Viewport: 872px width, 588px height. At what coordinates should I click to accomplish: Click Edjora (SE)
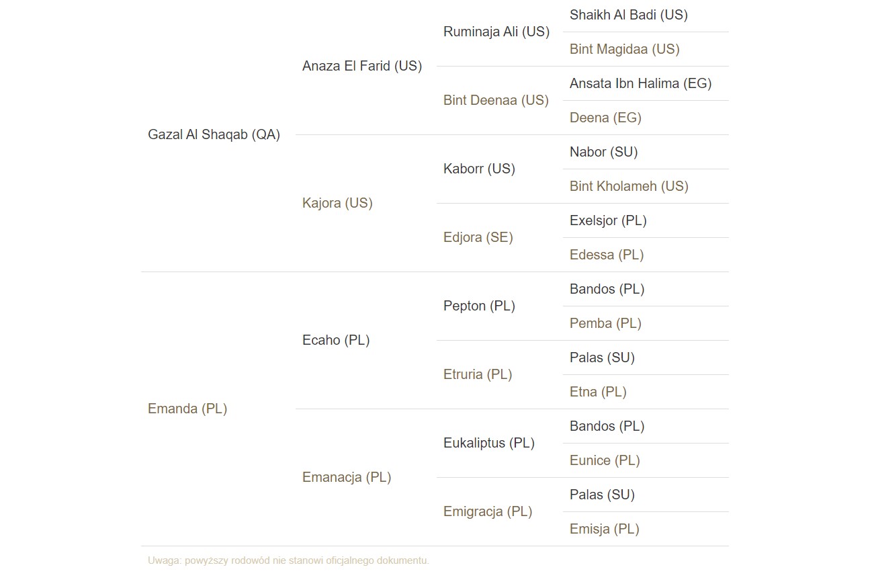click(x=478, y=237)
